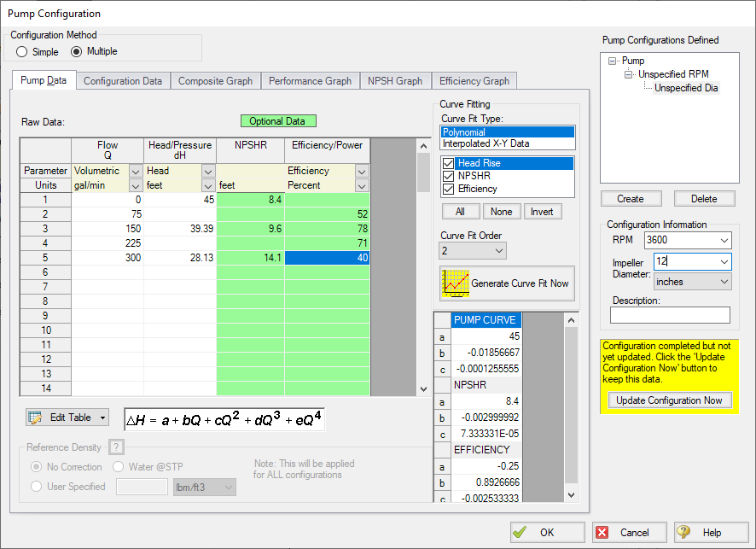The height and width of the screenshot is (549, 756).
Task: Collapse the Unspecified RPM tree node
Action: click(629, 74)
